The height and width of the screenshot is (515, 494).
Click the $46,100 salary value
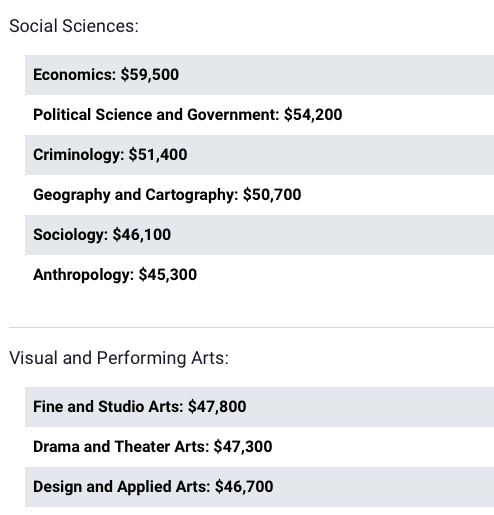coord(142,235)
